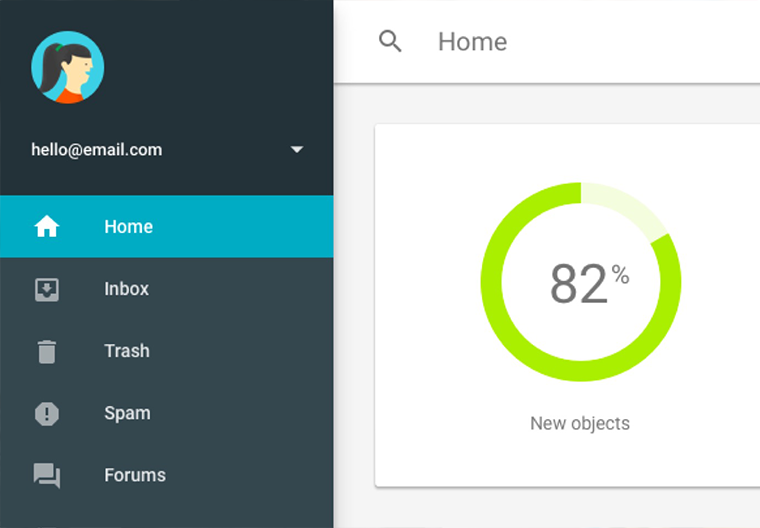This screenshot has height=528, width=760.
Task: Click the search magnifier icon
Action: coord(390,41)
